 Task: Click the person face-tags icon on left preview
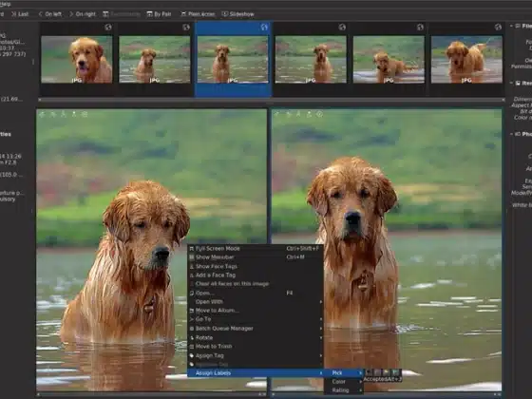[x=64, y=115]
